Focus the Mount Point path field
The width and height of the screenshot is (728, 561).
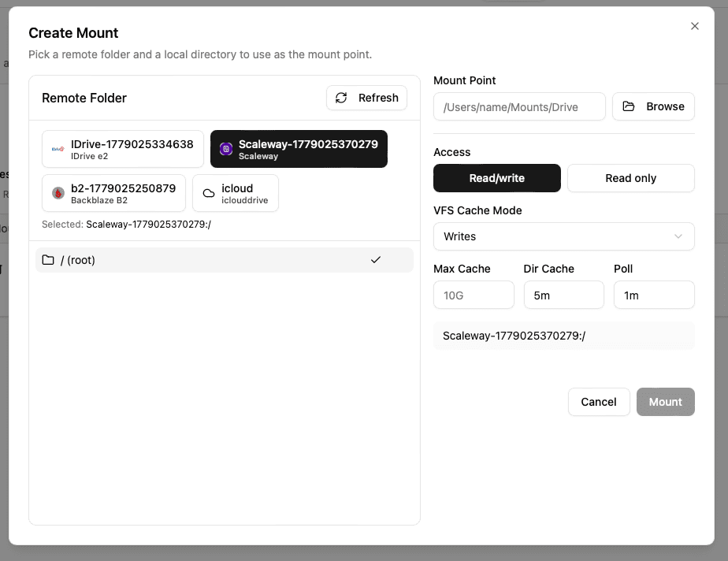click(x=519, y=106)
